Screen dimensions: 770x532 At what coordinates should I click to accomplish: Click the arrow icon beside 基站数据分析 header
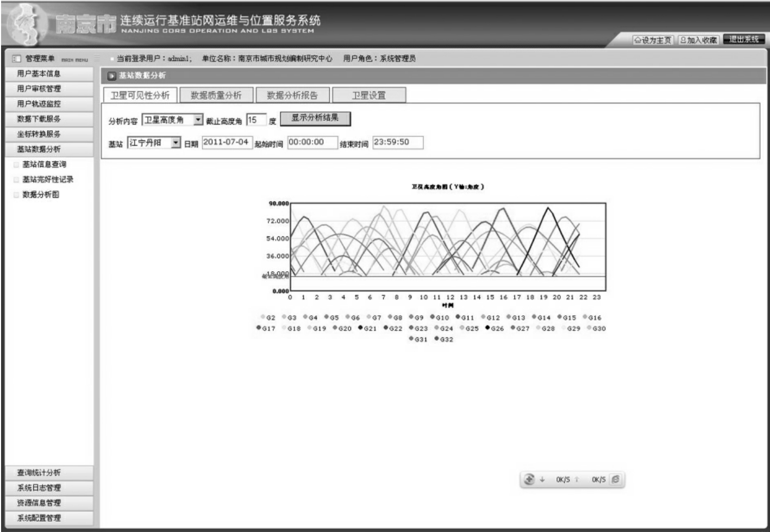point(112,76)
